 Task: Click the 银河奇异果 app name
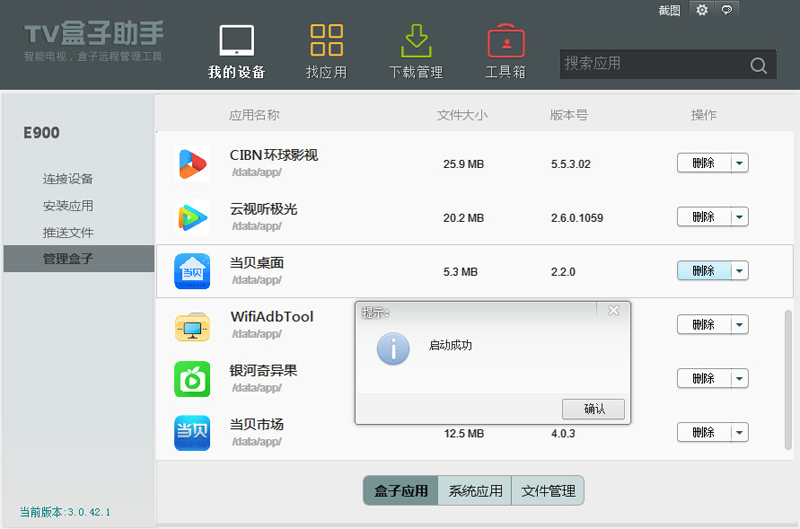[x=263, y=370]
